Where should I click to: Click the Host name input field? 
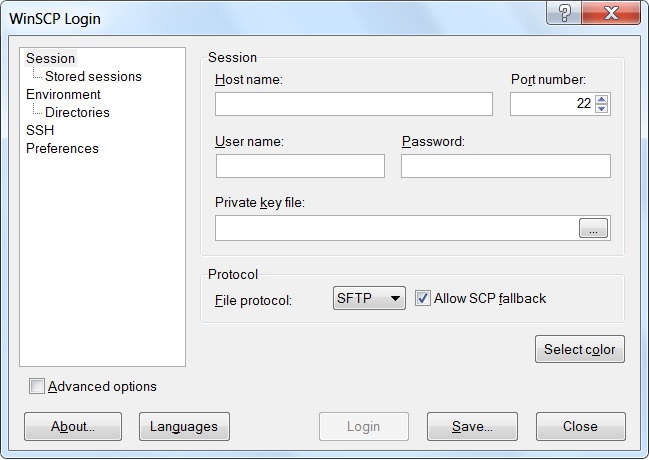click(354, 104)
